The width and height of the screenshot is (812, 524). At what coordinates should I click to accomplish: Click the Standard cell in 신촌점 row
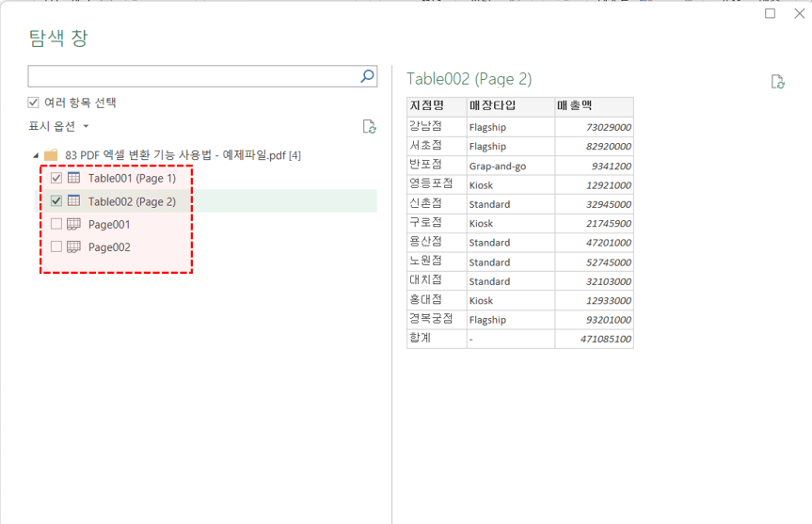(511, 204)
